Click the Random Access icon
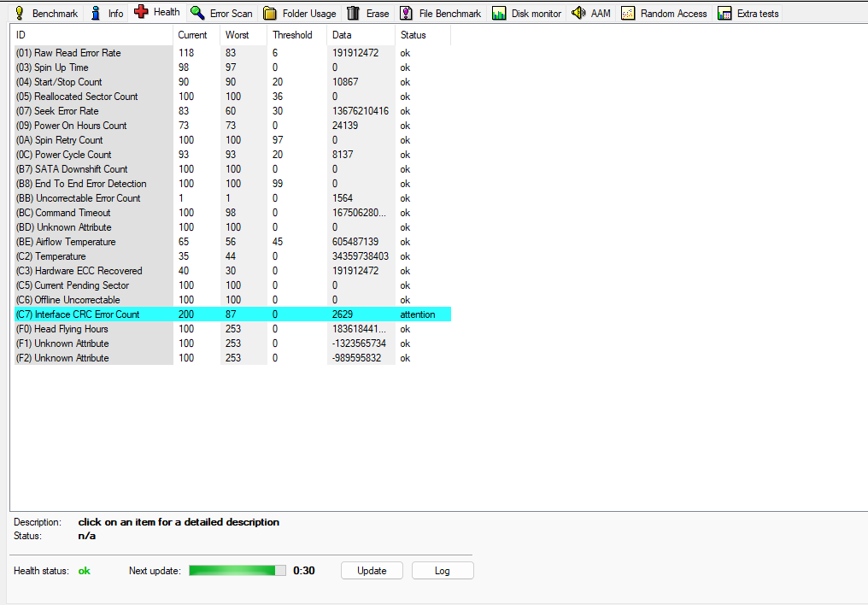This screenshot has height=605, width=868. pos(628,14)
